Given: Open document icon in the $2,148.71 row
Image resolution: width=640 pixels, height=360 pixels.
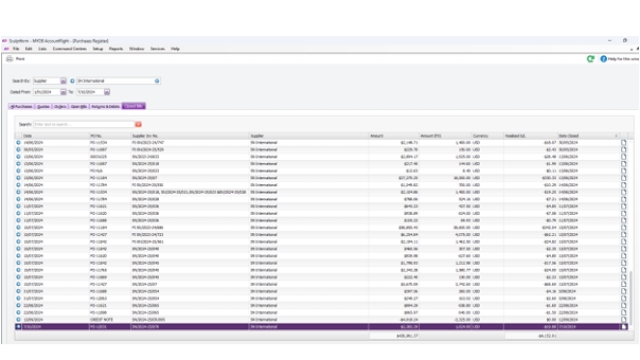Looking at the screenshot, I should click(x=624, y=142).
